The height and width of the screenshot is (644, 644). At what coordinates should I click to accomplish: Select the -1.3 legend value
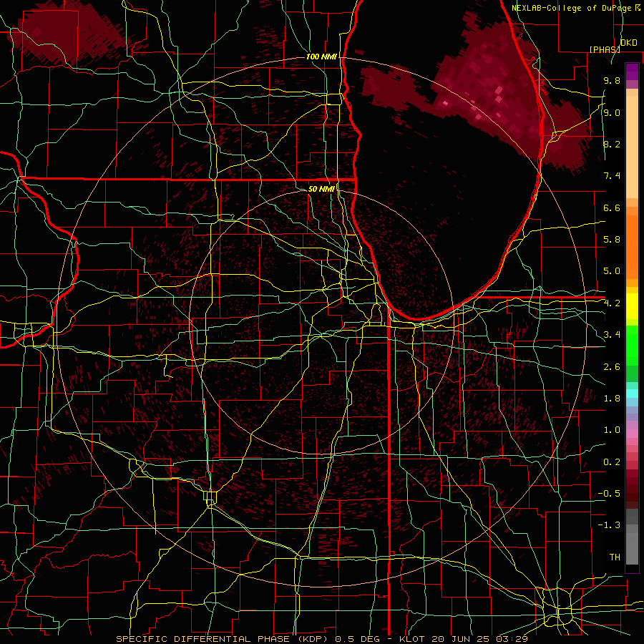tap(609, 525)
